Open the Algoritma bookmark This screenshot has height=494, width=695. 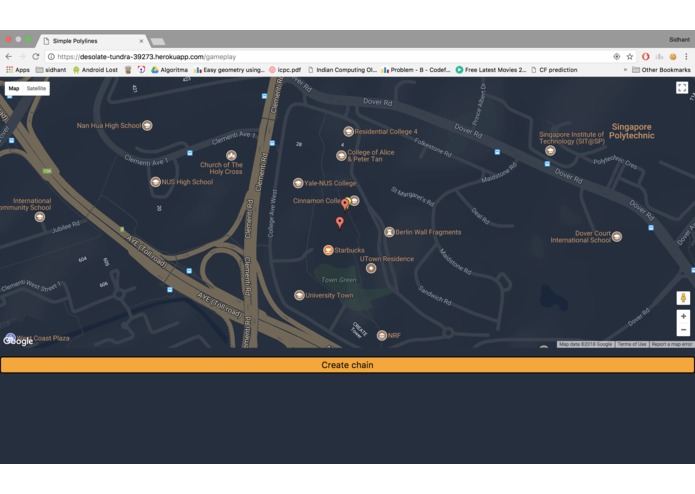coord(169,70)
